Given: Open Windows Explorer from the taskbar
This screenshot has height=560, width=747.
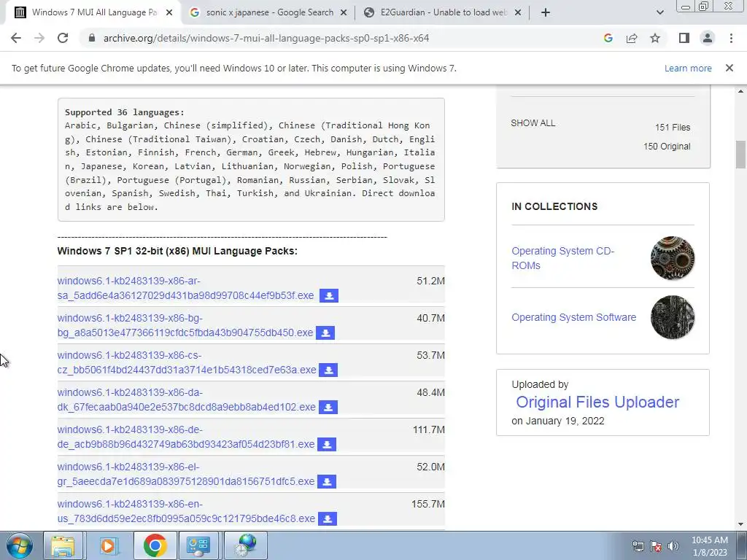Looking at the screenshot, I should tap(63, 545).
